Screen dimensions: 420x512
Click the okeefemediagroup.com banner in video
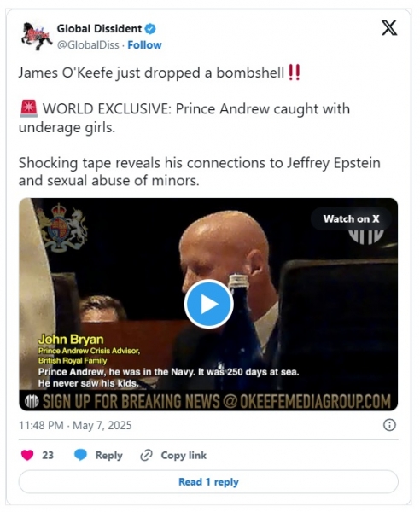point(208,401)
